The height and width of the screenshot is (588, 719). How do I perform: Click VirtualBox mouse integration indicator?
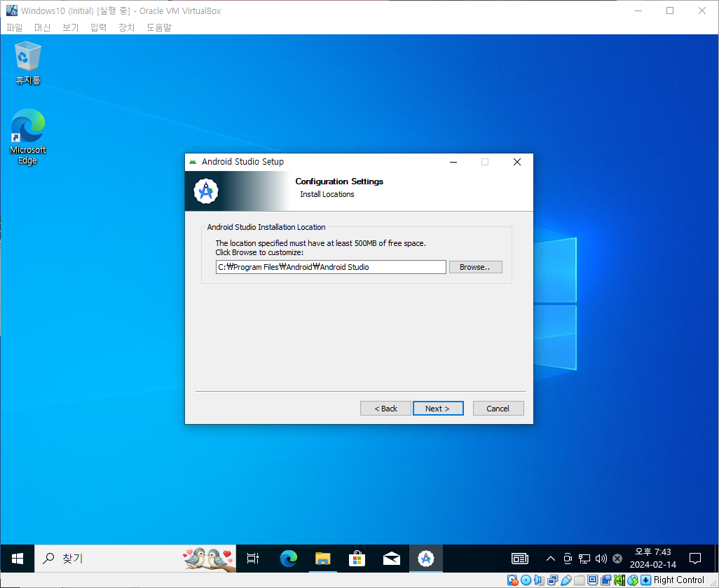pos(633,580)
